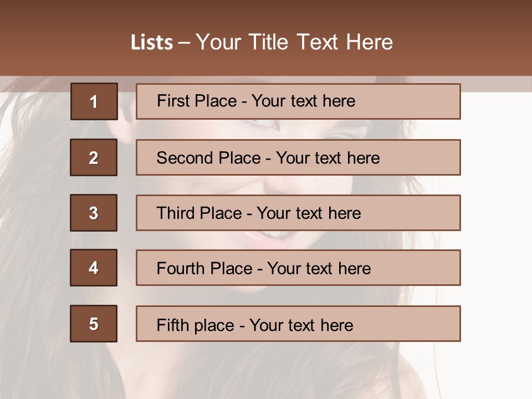Click the hair at the slide's bottom center

tap(266, 371)
